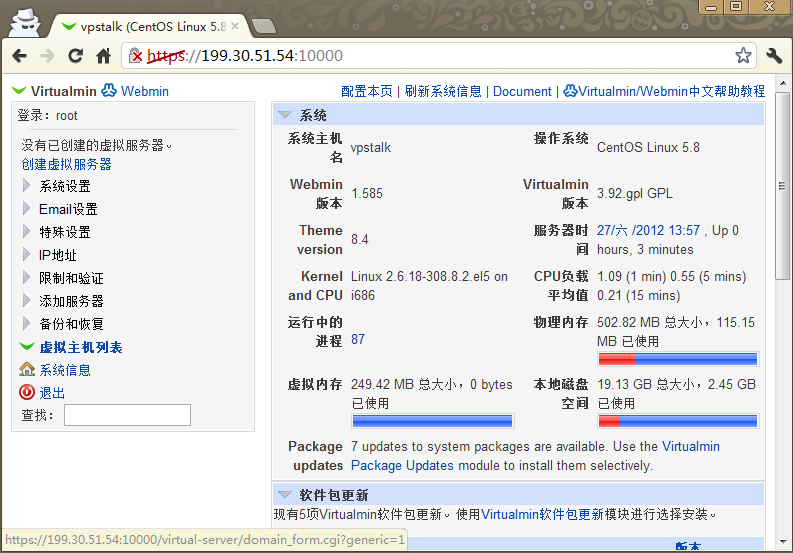Expand the 限制和验证 section

[x=26, y=277]
